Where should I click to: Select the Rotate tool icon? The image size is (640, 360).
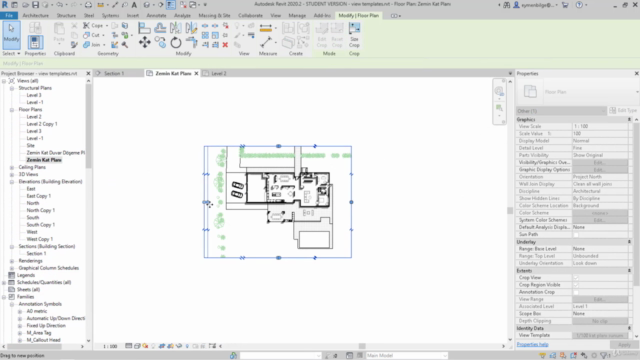(176, 42)
